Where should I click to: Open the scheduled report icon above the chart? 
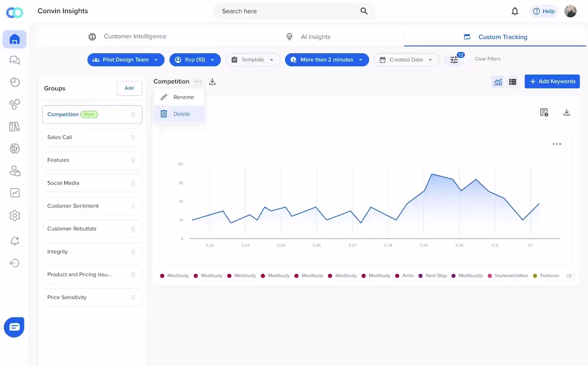pyautogui.click(x=544, y=112)
